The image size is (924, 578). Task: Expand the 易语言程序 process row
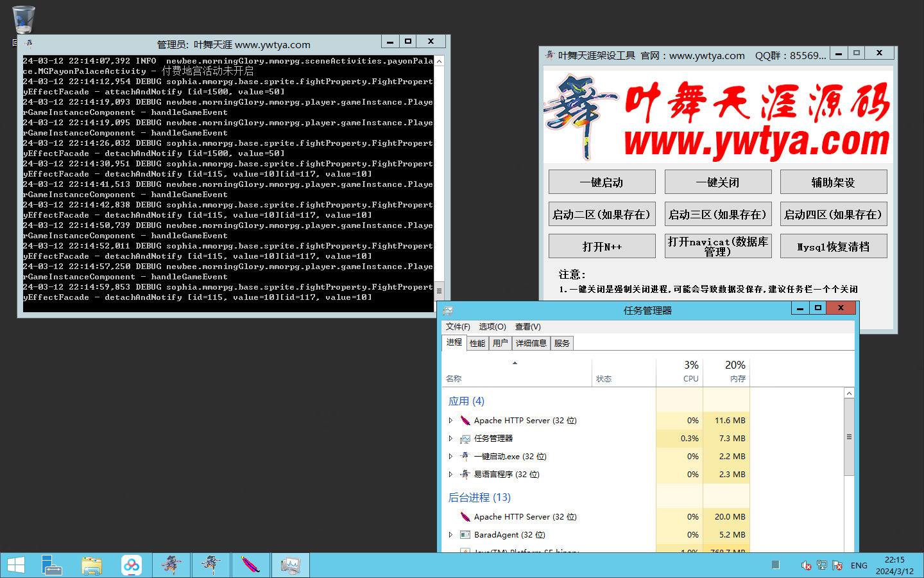450,475
